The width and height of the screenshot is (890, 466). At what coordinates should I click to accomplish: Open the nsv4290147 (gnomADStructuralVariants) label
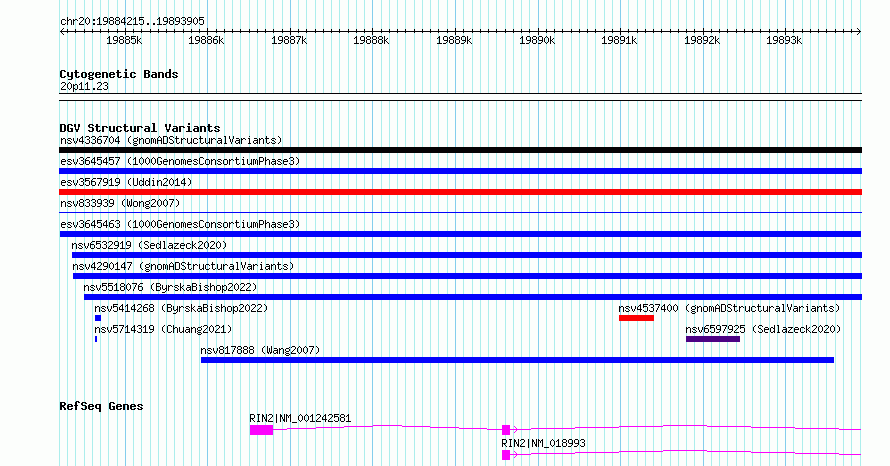point(183,266)
